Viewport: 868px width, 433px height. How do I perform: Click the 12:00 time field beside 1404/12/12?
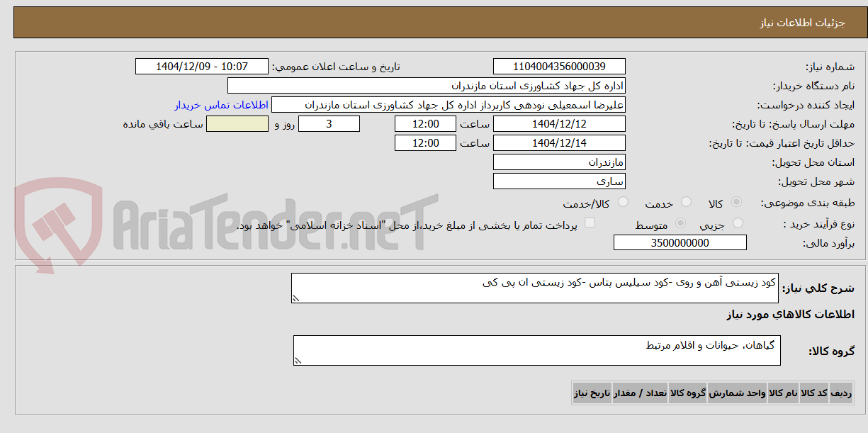(x=426, y=124)
